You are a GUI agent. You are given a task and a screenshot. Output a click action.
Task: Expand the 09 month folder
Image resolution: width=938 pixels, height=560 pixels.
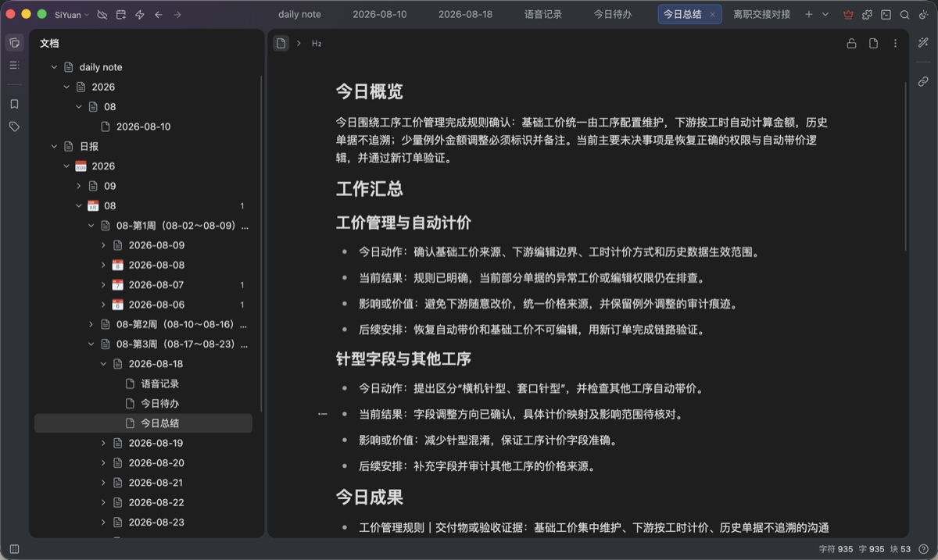point(79,186)
